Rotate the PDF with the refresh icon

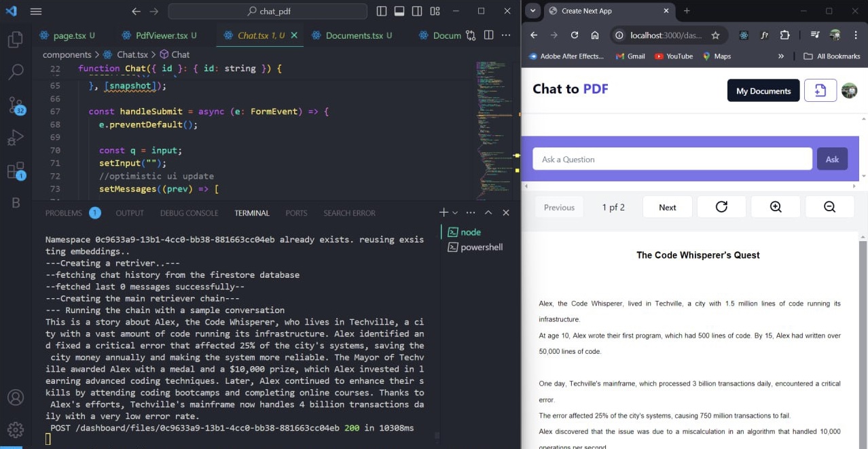point(721,206)
